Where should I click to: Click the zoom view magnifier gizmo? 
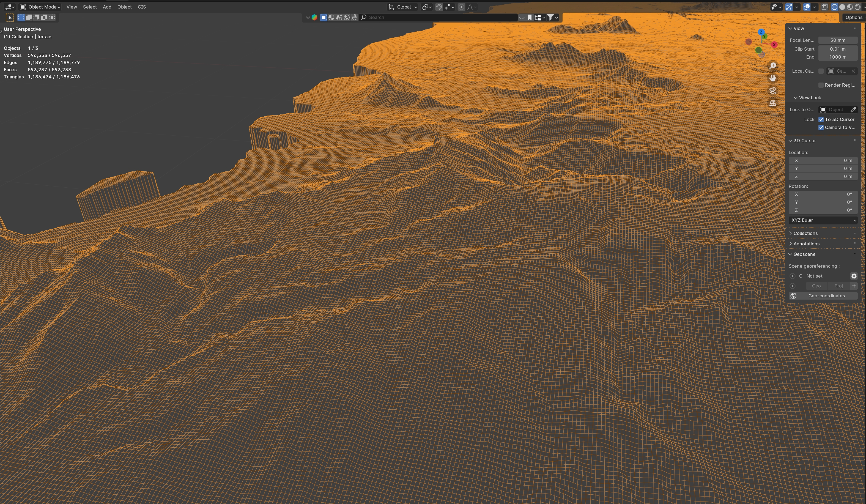click(x=772, y=66)
